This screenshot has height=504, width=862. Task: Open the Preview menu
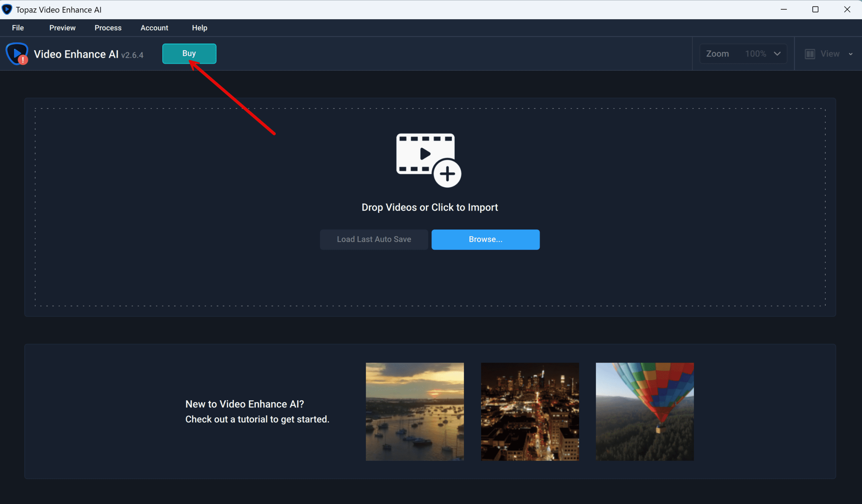coord(62,28)
